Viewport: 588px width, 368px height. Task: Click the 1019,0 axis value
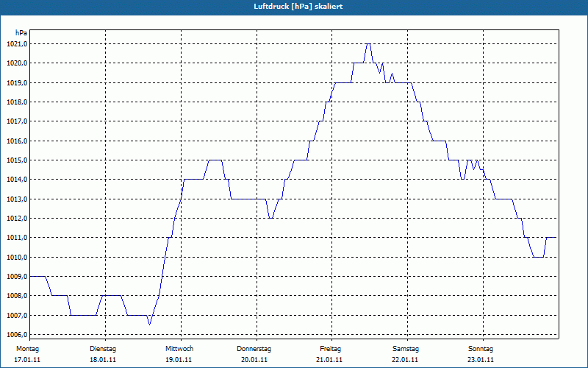17,82
